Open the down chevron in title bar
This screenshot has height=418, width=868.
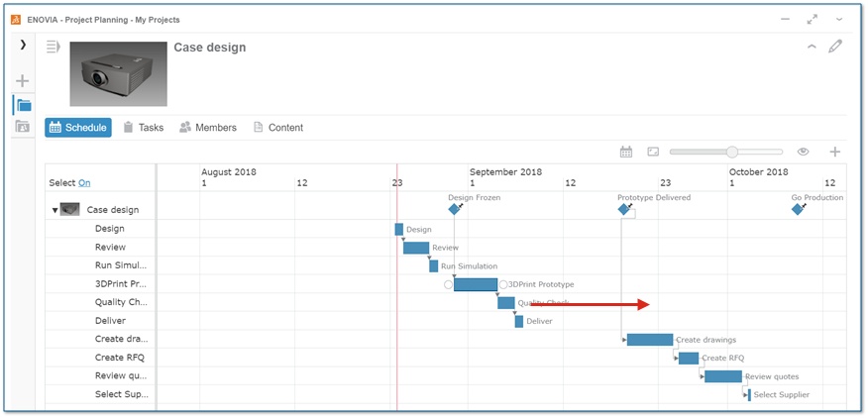tap(839, 20)
